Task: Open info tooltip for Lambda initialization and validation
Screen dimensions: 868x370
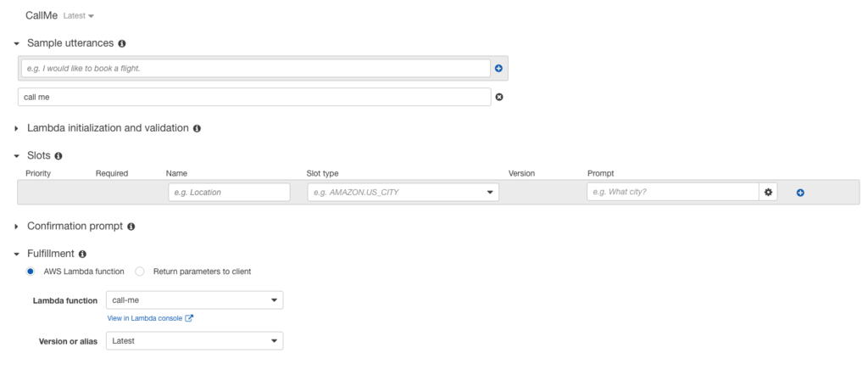Action: [x=197, y=128]
